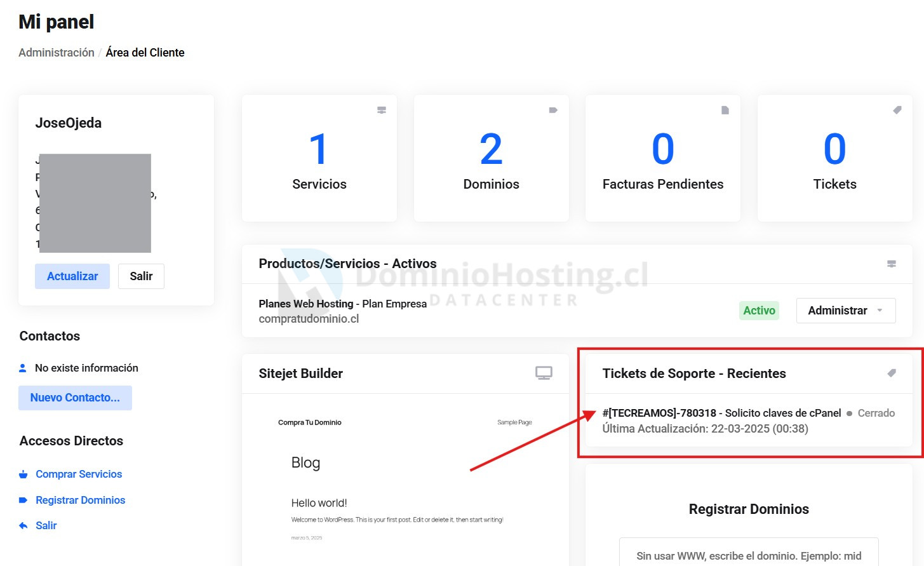
Task: Click the arrow icon beside Salir link
Action: click(23, 526)
